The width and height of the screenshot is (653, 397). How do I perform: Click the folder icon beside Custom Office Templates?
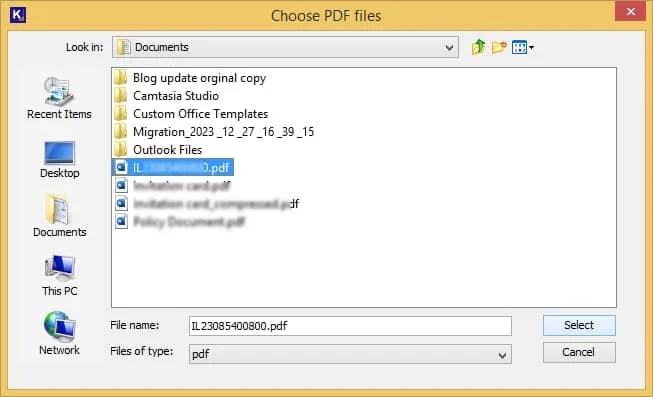coord(121,114)
